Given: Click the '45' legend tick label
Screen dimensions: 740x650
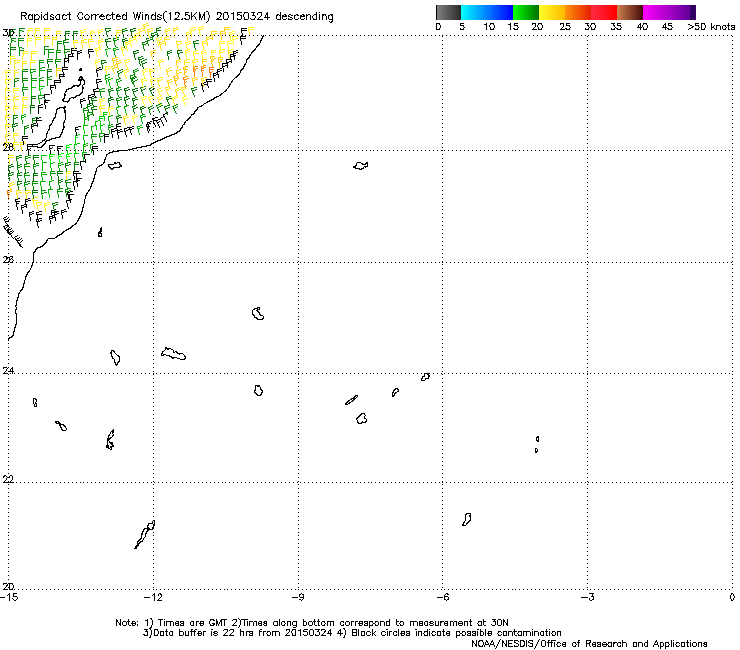Looking at the screenshot, I should click(667, 27).
